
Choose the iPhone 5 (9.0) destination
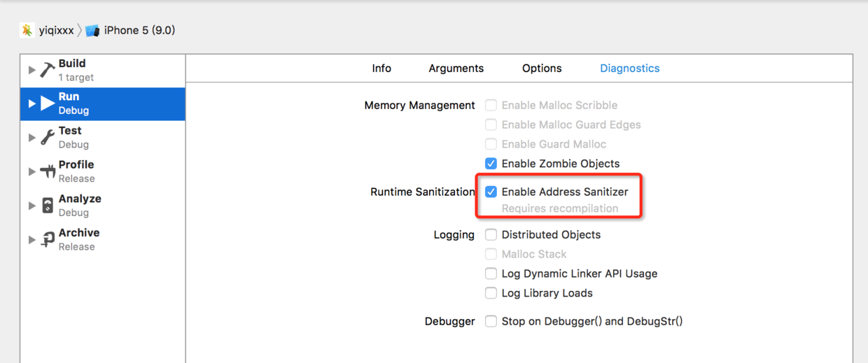click(139, 30)
